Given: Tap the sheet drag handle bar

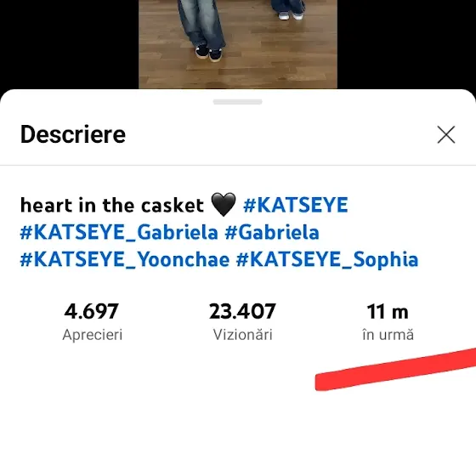Looking at the screenshot, I should click(237, 102).
